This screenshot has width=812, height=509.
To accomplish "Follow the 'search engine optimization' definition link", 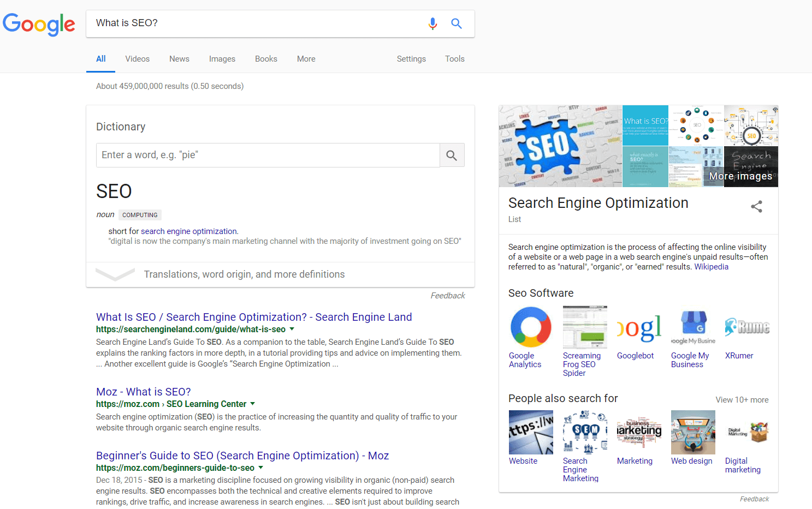I will [189, 231].
